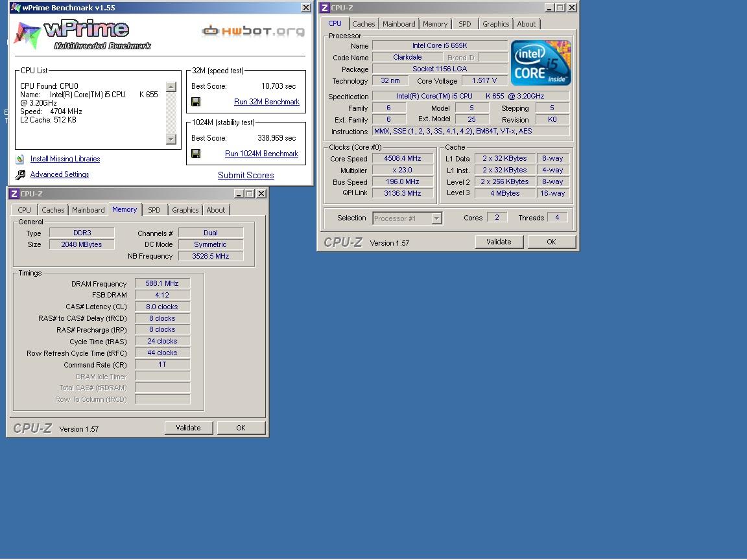Click the memory Type value DDR3
The width and height of the screenshot is (747, 560).
point(82,233)
